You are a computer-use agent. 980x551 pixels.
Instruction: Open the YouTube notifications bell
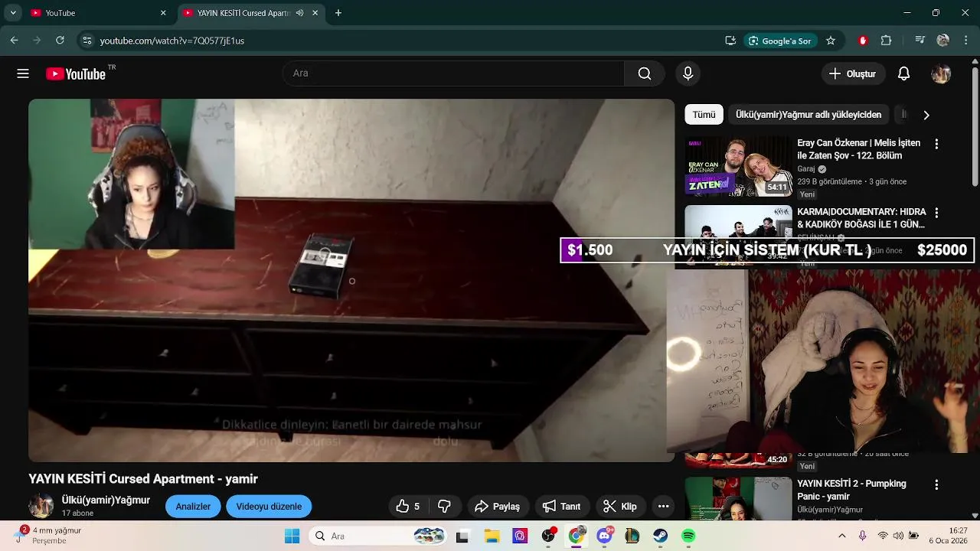(903, 73)
